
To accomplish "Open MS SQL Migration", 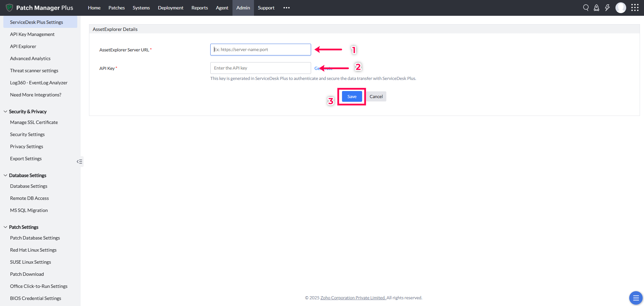I will 29,210.
